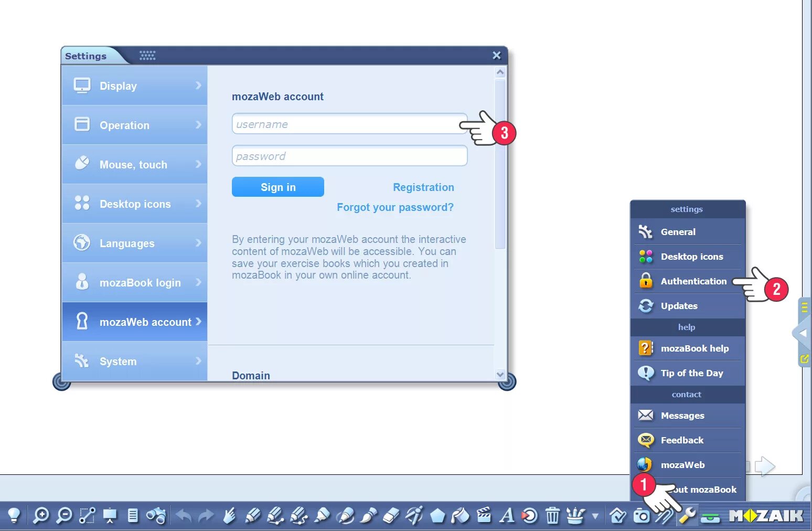Expand the pen toolkit dropdown arrow

pyautogui.click(x=596, y=516)
